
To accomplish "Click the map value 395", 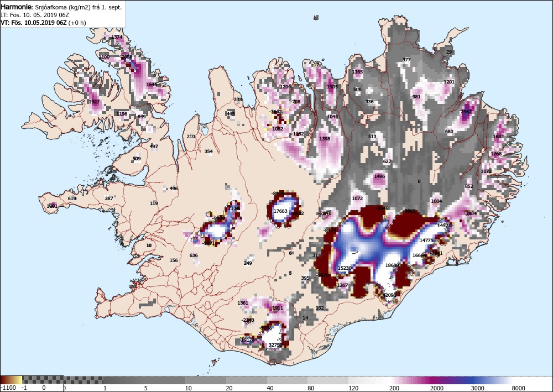I will coord(305,278).
